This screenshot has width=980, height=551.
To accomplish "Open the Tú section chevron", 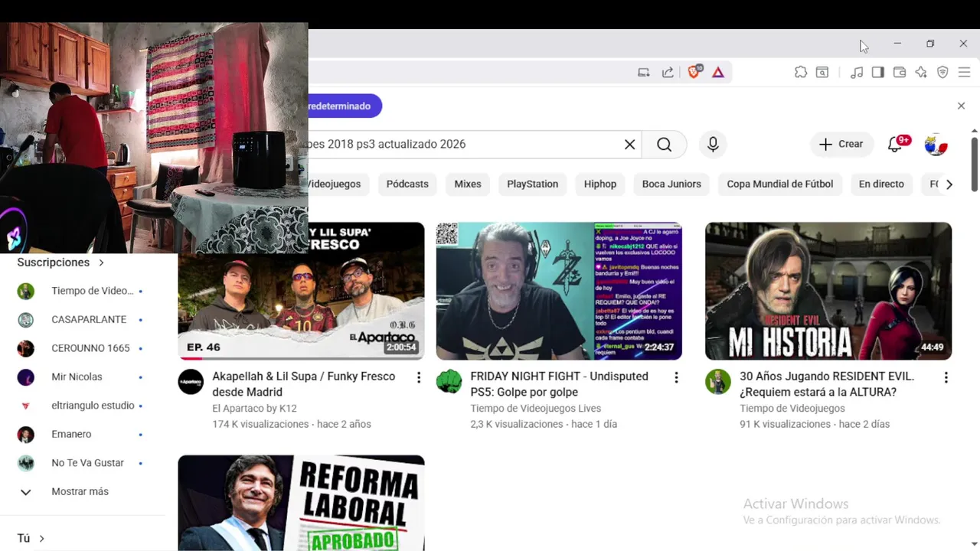I will pyautogui.click(x=41, y=539).
